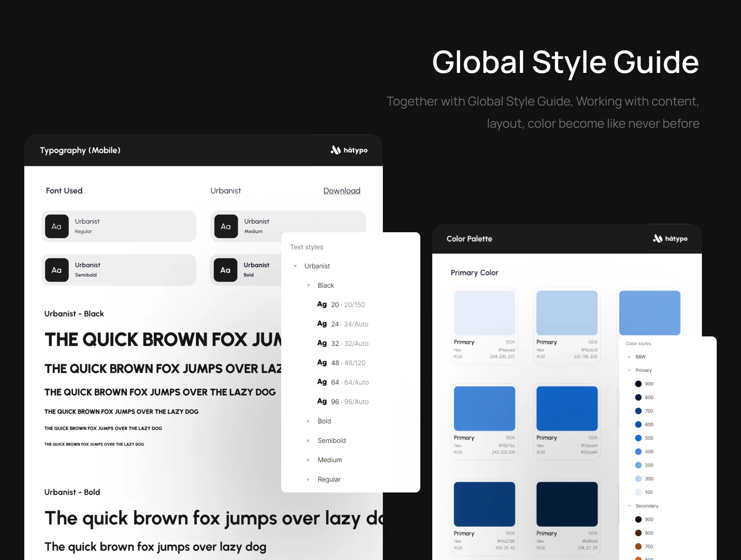Click the Ag icon beside 32 · 32/Auto
The width and height of the screenshot is (741, 560).
(x=322, y=343)
